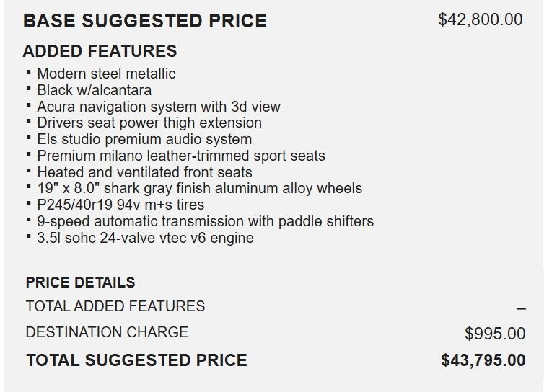Select Acura navigation system with 3d view
Image resolution: width=544 pixels, height=392 pixels.
coord(159,107)
